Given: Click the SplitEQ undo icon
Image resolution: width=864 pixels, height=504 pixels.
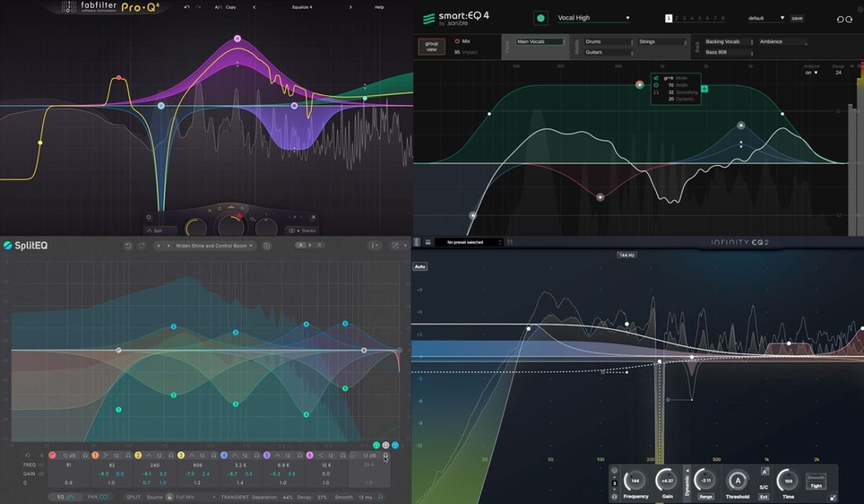Looking at the screenshot, I should point(128,246).
